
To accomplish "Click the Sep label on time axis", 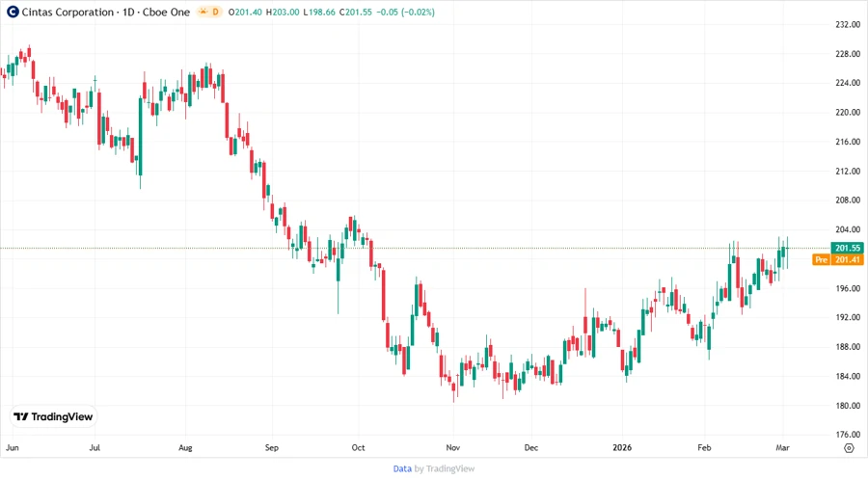I will [x=272, y=447].
